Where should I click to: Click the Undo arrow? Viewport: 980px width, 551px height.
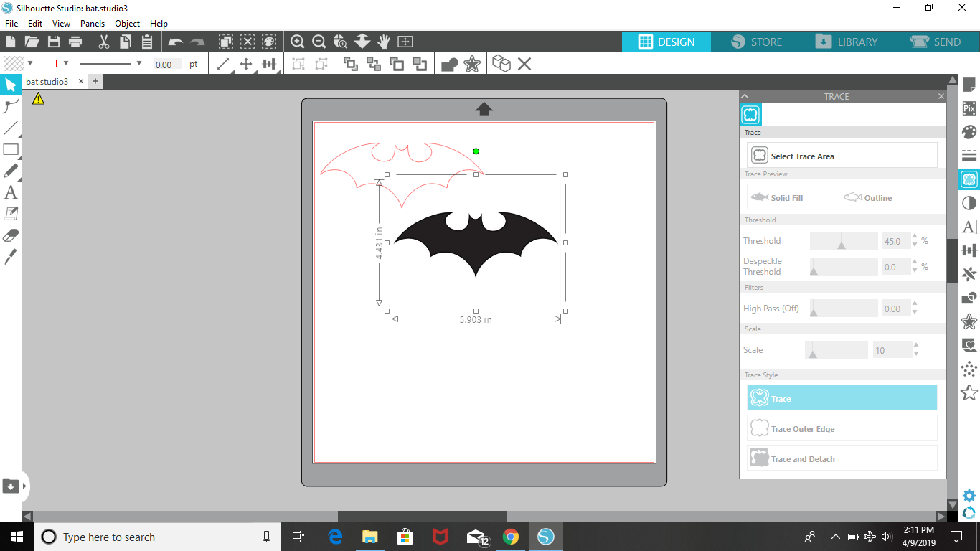point(176,42)
